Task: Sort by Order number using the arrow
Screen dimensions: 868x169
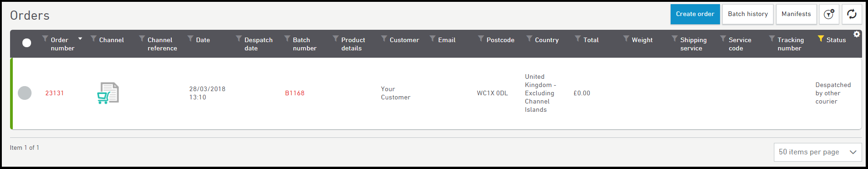Action: point(80,38)
